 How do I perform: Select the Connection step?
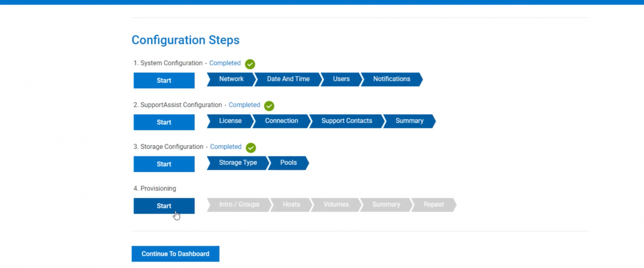click(x=281, y=121)
